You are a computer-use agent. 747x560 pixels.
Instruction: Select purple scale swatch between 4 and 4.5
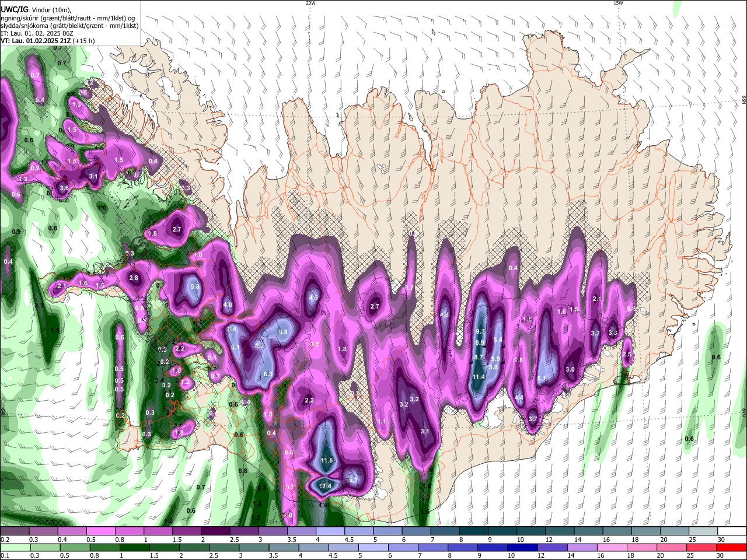[330, 531]
